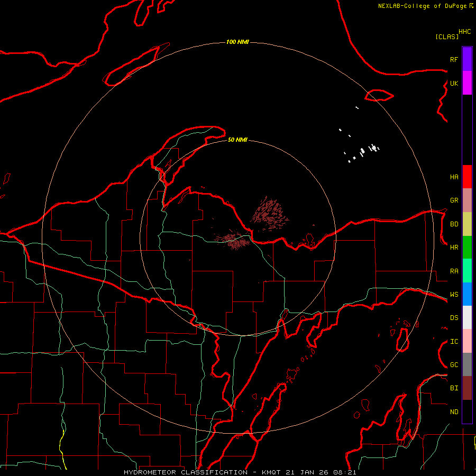476x476 pixels.
Task: Click the 'ND' legend label
Action: point(454,412)
